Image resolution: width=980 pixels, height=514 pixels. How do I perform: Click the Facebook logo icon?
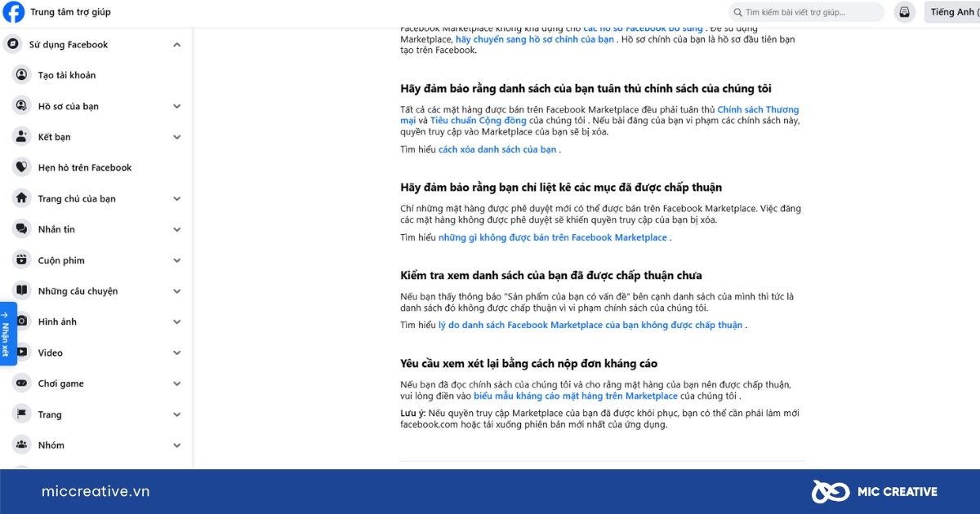(x=13, y=12)
